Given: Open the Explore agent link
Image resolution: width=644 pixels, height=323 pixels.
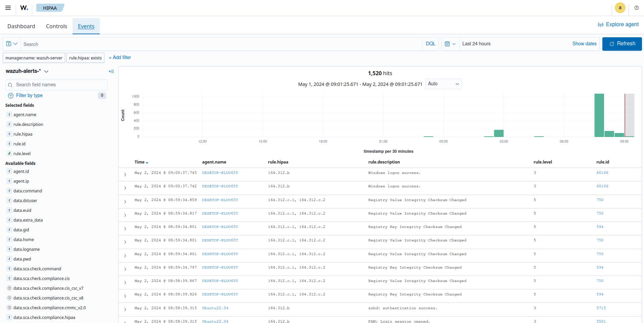Looking at the screenshot, I should click(618, 25).
